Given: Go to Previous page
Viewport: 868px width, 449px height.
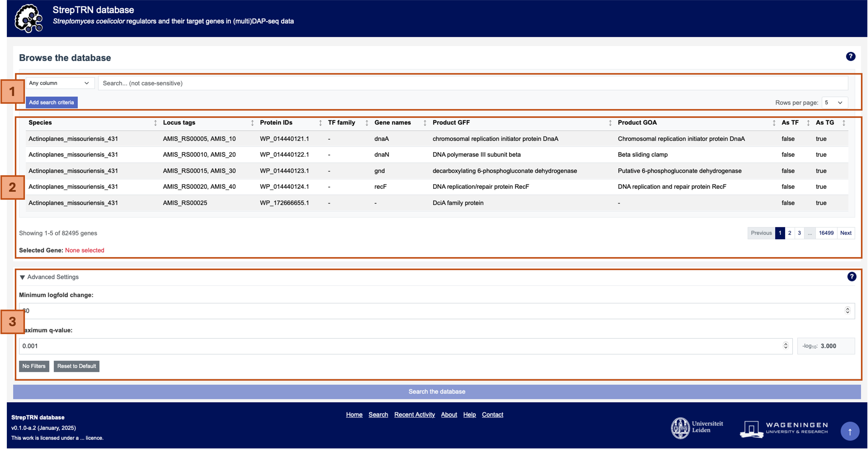Looking at the screenshot, I should 761,233.
